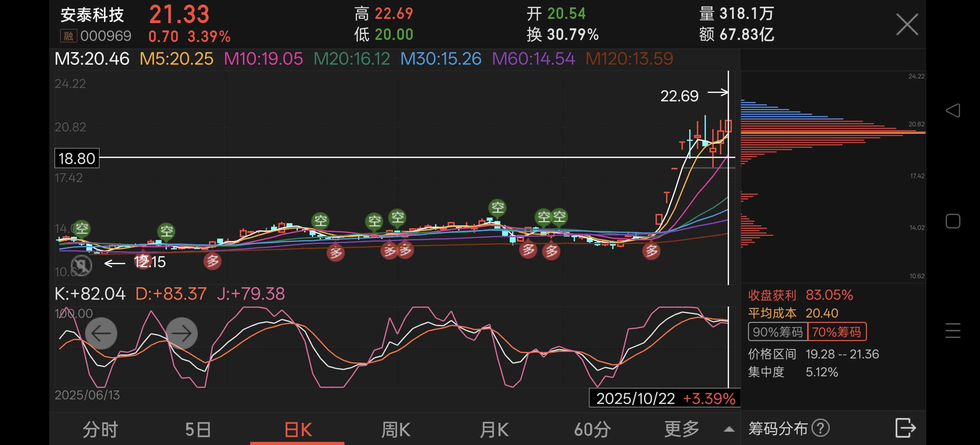Click the exit chip distribution icon
The image size is (980, 445).
click(x=905, y=428)
